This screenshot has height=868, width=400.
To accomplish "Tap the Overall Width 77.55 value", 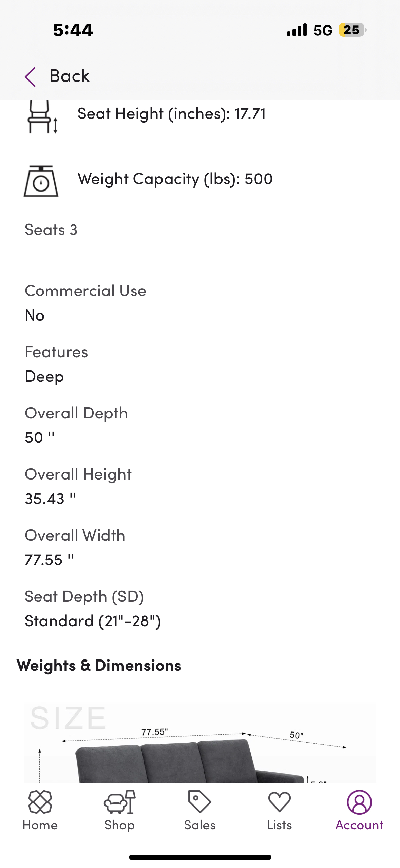I will pyautogui.click(x=50, y=560).
